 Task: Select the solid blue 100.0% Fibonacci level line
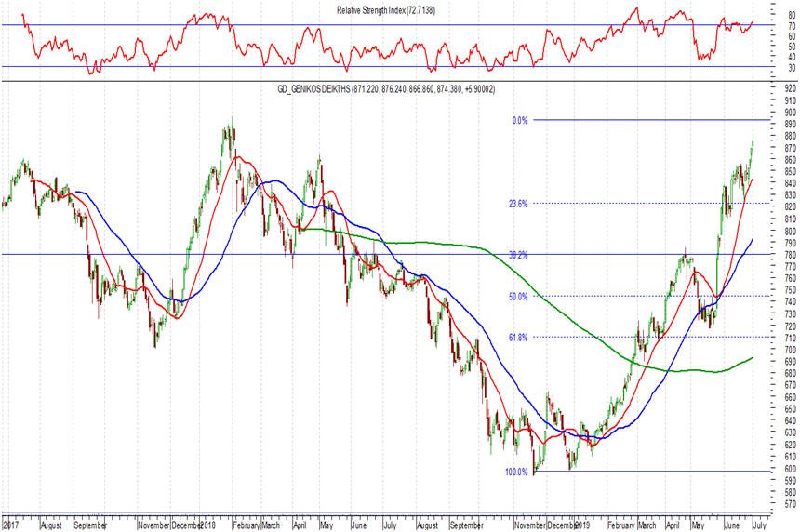(x=651, y=472)
